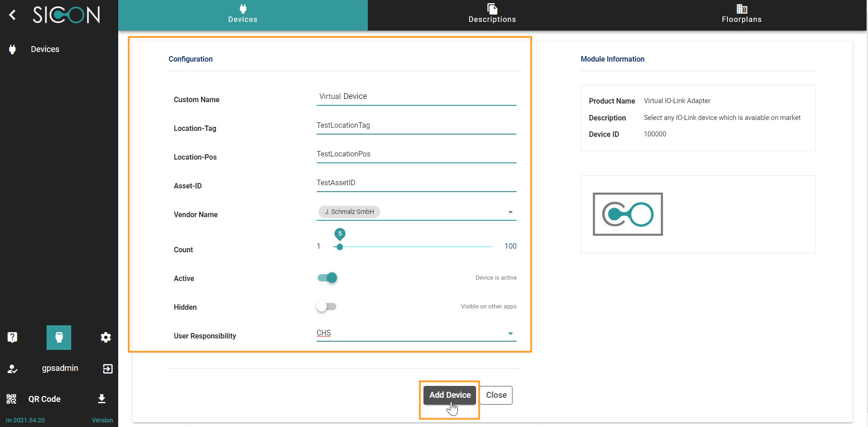The width and height of the screenshot is (868, 427).
Task: Click the user profile icon near gpsadmin
Action: click(x=12, y=369)
